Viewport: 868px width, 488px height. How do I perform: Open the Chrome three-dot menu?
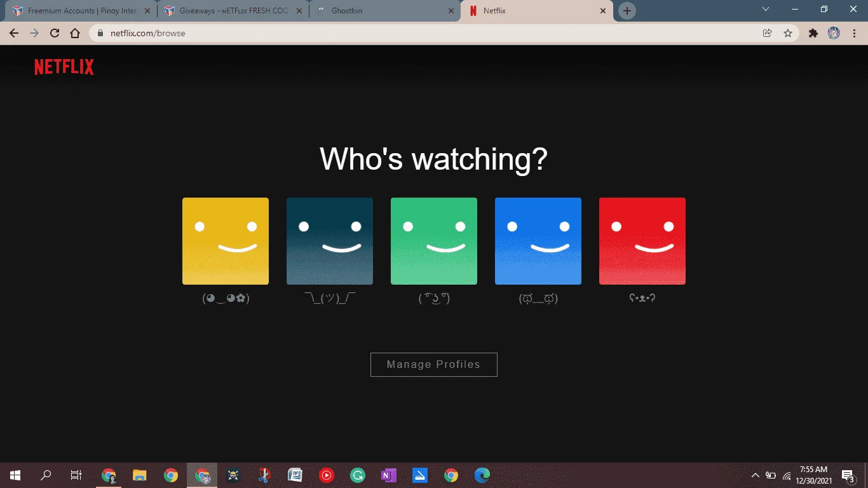[x=854, y=33]
